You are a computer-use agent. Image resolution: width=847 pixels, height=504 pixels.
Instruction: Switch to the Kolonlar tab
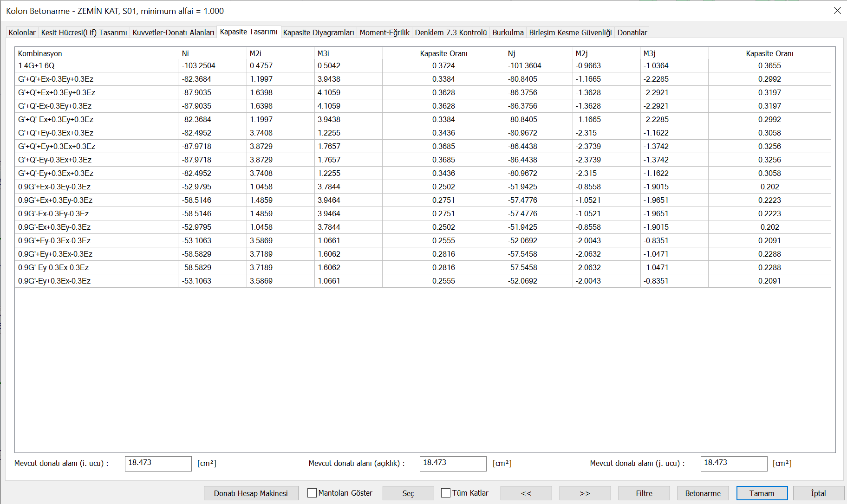[22, 32]
